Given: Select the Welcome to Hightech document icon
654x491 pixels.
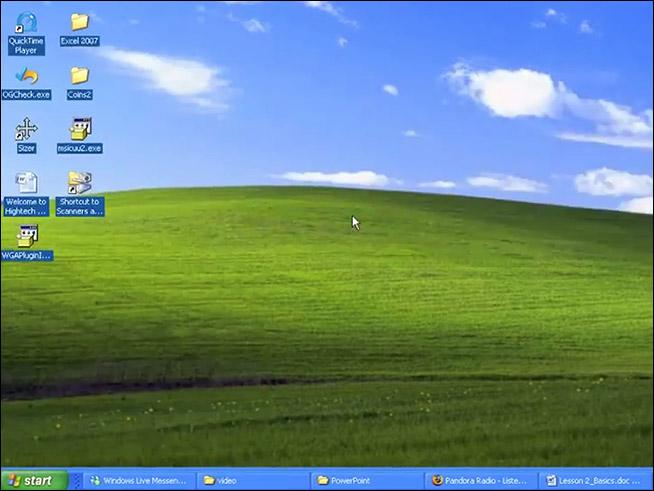Looking at the screenshot, I should [x=26, y=183].
